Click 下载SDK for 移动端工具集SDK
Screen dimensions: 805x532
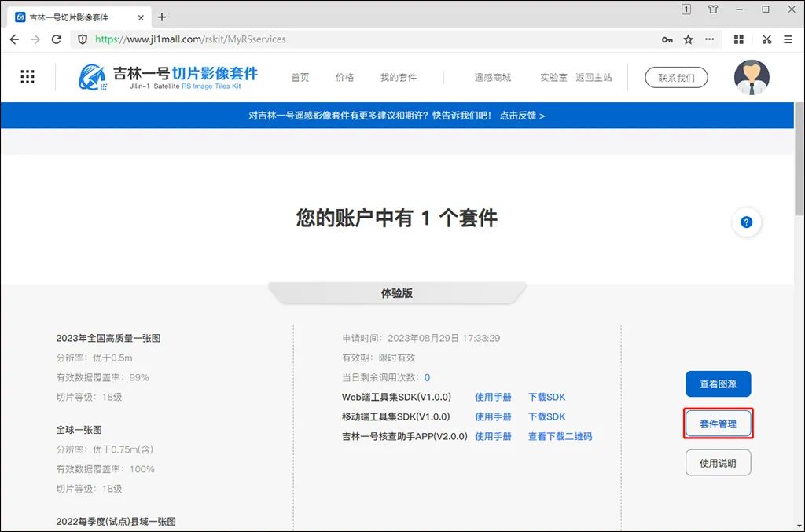click(547, 416)
